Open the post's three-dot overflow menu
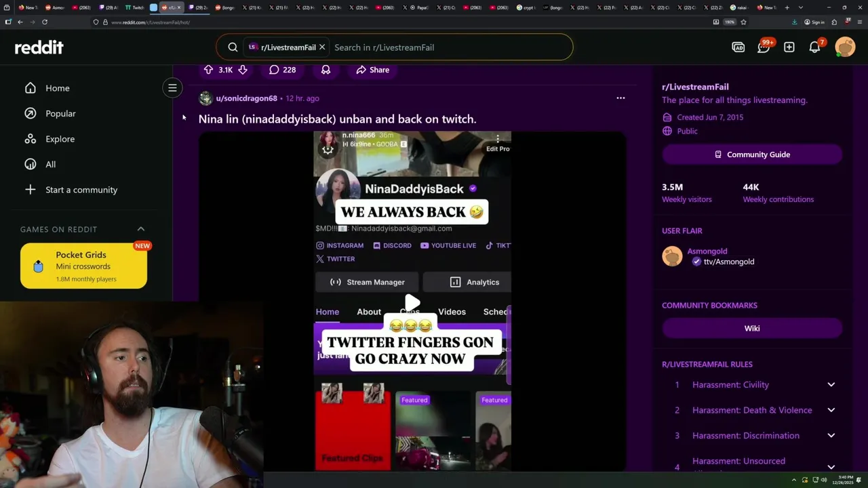This screenshot has height=488, width=868. tap(620, 98)
